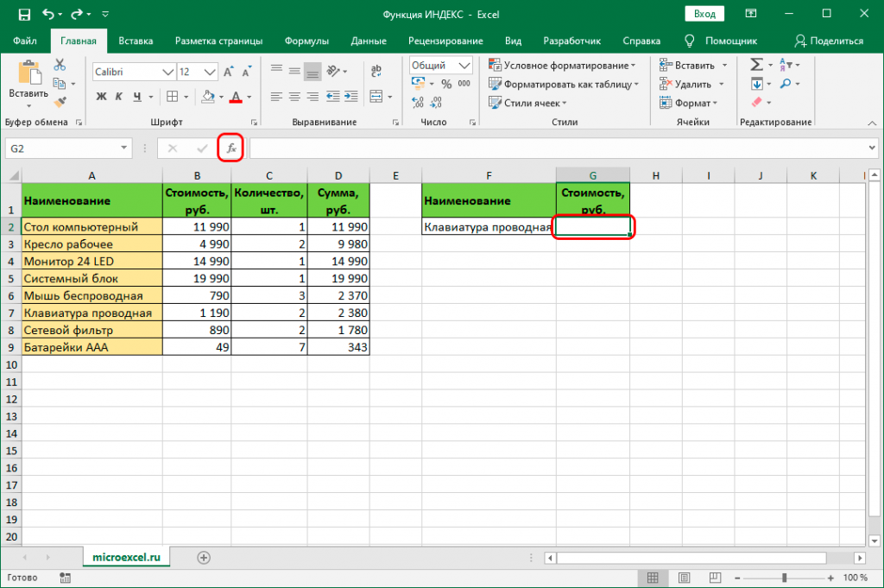This screenshot has width=884, height=588.
Task: Switch to the Рецензирование tab
Action: pyautogui.click(x=445, y=41)
